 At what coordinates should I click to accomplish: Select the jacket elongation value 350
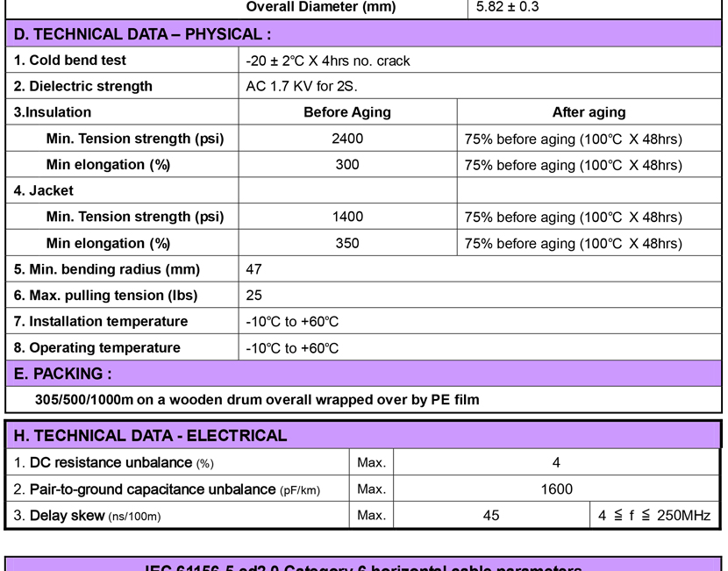[x=347, y=243]
